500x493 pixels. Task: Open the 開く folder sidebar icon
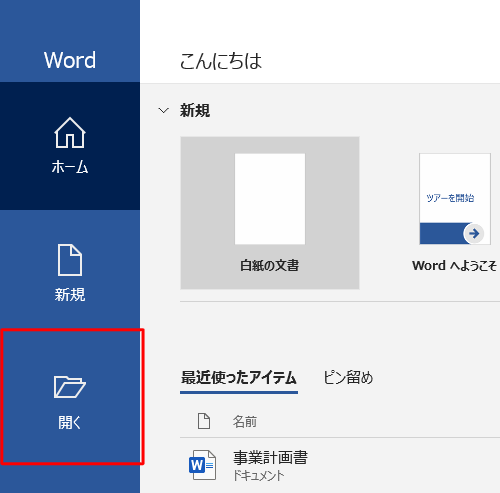[x=70, y=387]
